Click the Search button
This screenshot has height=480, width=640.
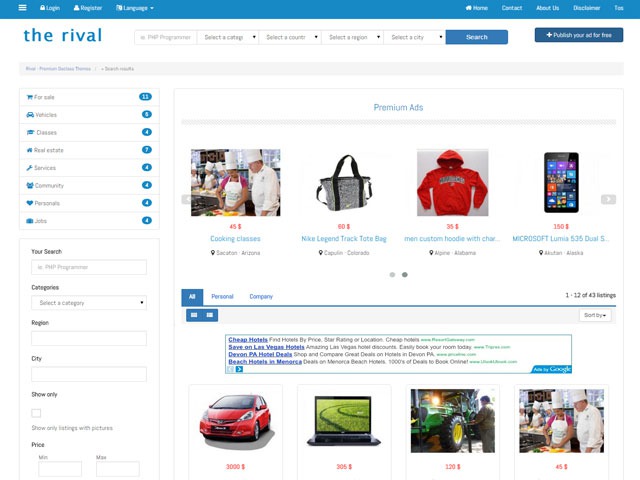click(x=476, y=37)
